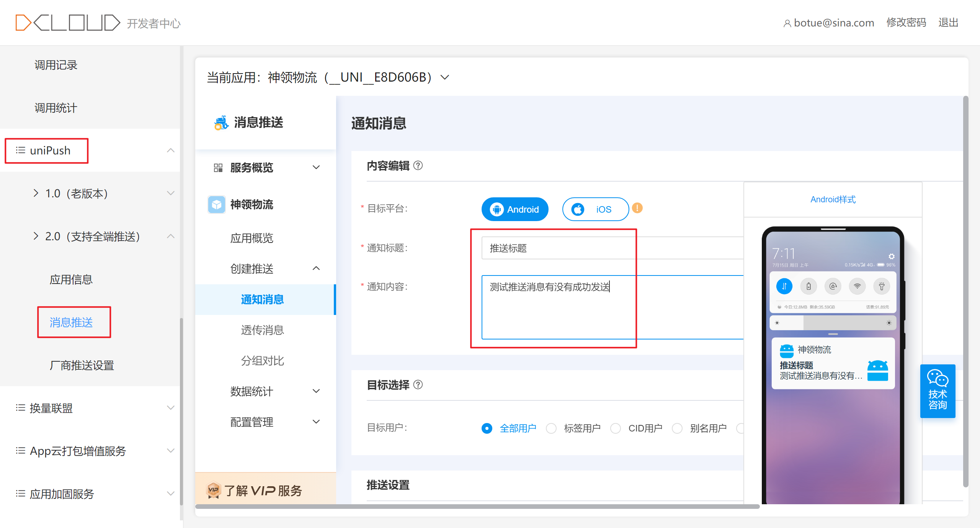Click the 修改密码 link
The height and width of the screenshot is (528, 980).
pos(906,23)
